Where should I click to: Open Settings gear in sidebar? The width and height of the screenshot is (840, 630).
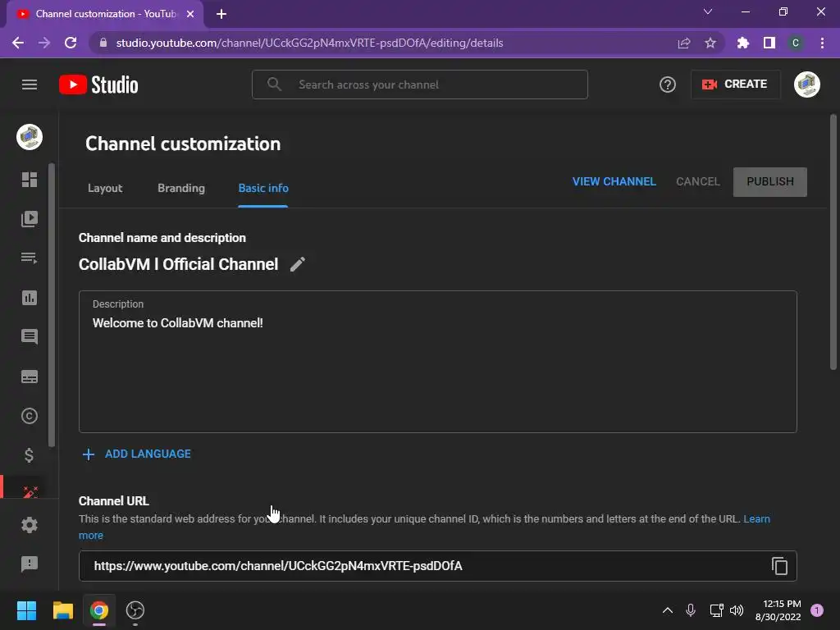click(x=30, y=525)
